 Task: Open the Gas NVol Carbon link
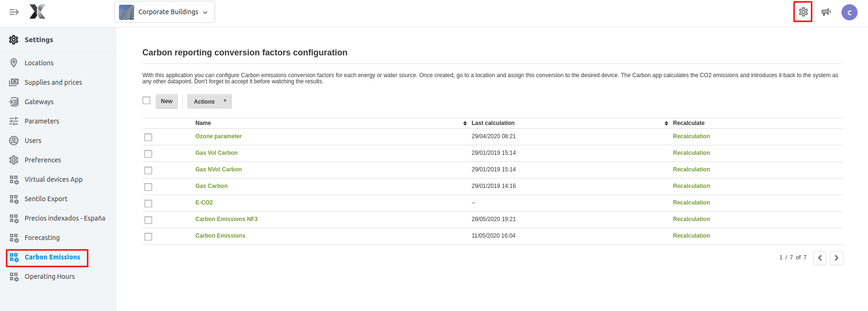[218, 169]
